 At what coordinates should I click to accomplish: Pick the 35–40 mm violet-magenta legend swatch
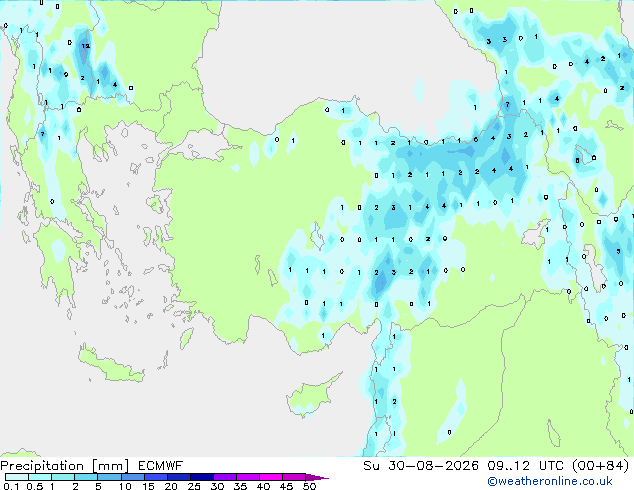[x=247, y=477]
